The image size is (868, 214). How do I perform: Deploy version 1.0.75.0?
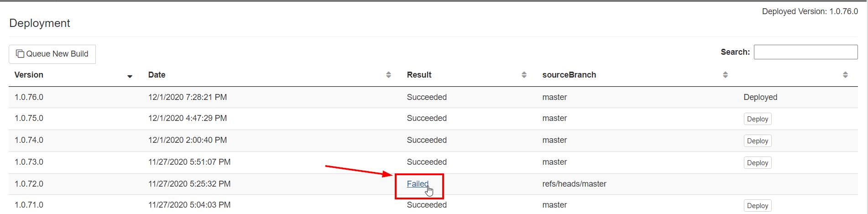click(757, 119)
